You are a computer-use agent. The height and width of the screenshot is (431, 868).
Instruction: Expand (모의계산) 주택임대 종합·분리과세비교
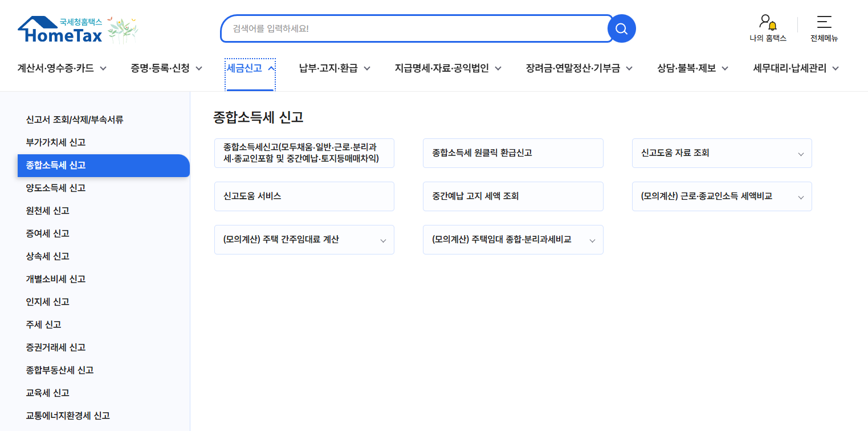(592, 239)
